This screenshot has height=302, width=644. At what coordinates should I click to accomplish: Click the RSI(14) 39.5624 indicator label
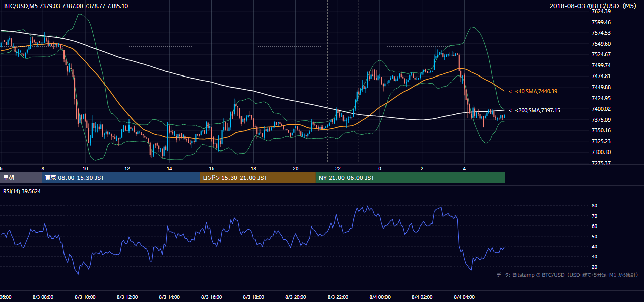22,191
